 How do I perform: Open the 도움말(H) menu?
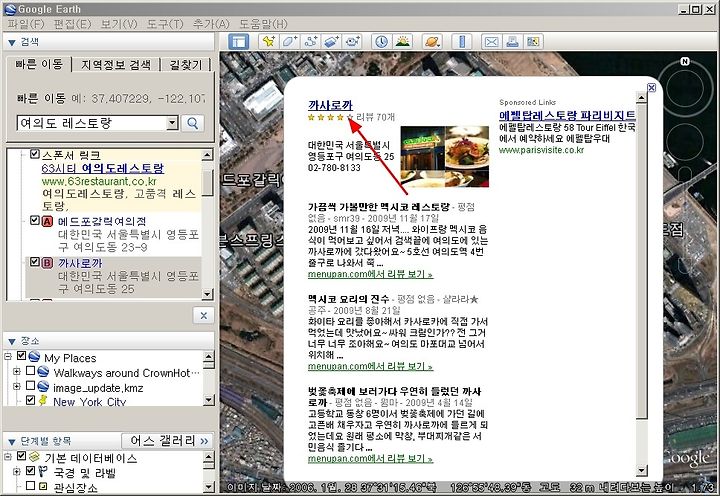264,23
